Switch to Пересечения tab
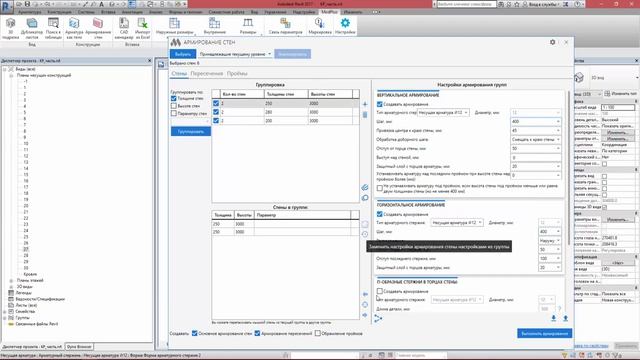This screenshot has width=640, height=360. 207,73
